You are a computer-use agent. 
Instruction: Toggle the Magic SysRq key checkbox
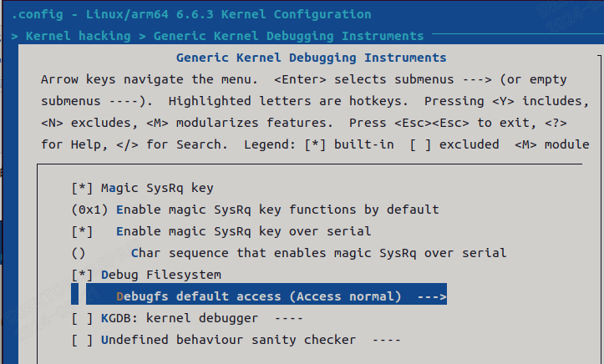pyautogui.click(x=83, y=188)
